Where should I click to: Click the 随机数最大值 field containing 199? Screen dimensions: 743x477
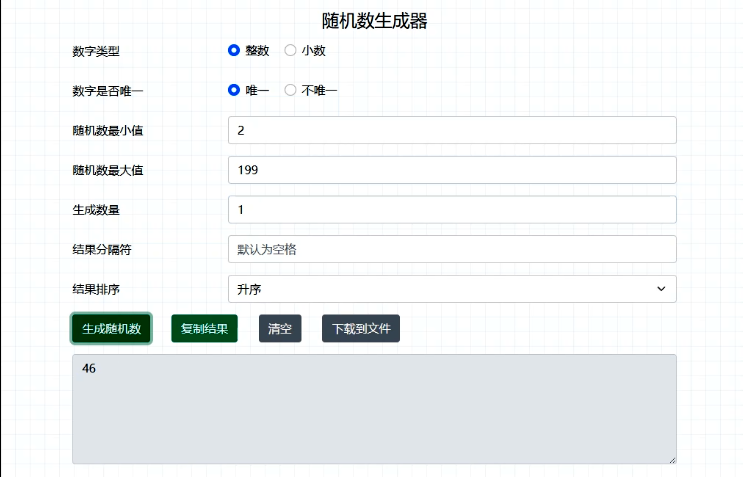(452, 170)
